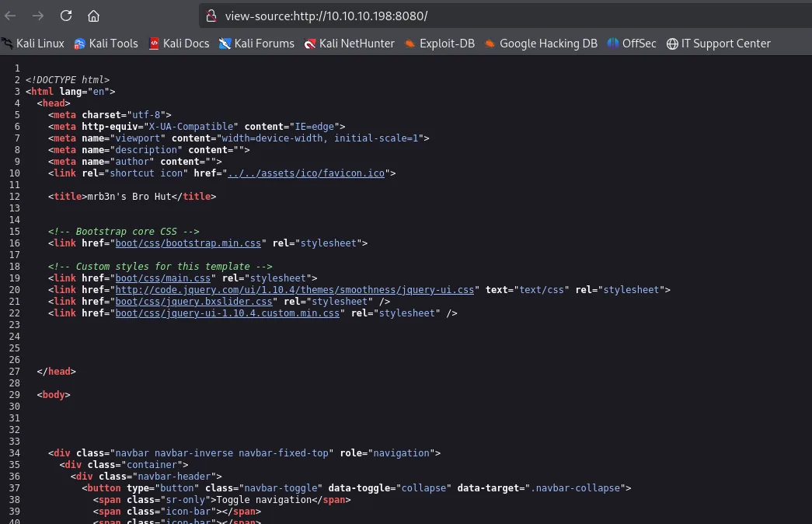Screen dimensions: 812x524
Task: Open the Kali Tools bookmark
Action: pos(106,44)
